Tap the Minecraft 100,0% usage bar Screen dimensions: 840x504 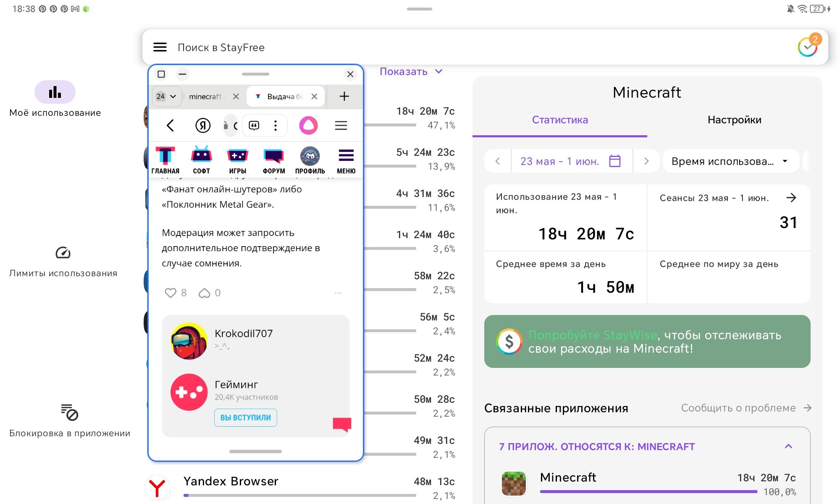click(648, 491)
